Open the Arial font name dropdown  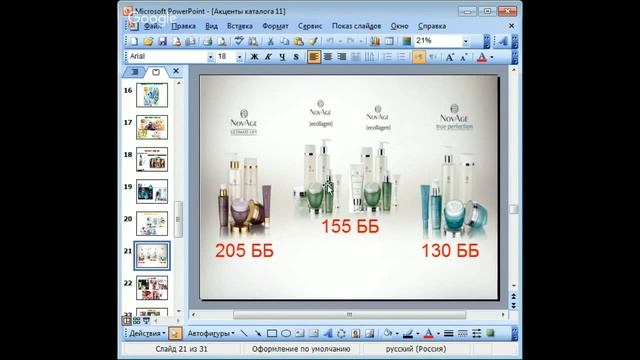point(210,57)
